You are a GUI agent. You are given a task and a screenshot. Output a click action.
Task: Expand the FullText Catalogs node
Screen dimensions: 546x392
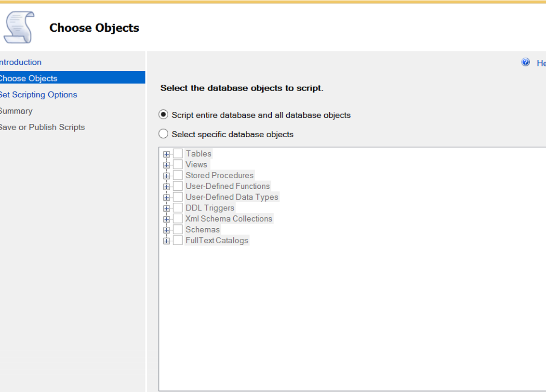pyautogui.click(x=166, y=241)
